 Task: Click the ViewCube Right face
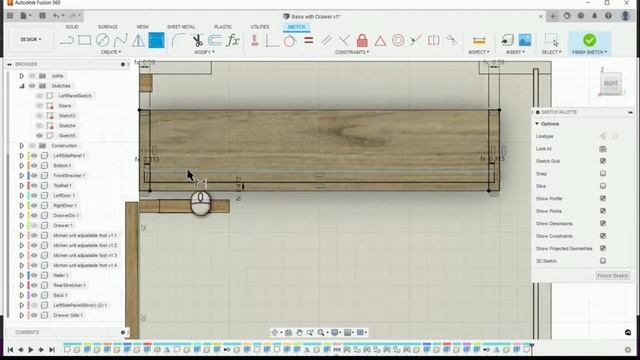(611, 84)
